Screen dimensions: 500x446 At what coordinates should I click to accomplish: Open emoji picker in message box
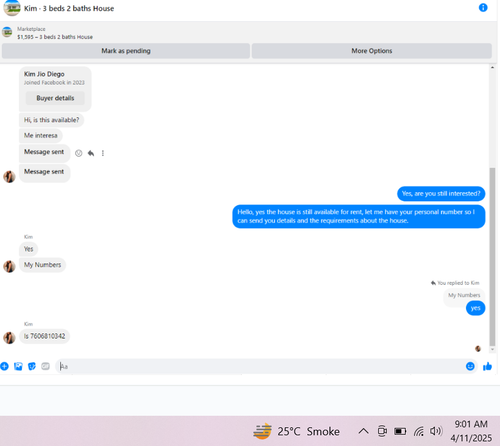click(470, 366)
